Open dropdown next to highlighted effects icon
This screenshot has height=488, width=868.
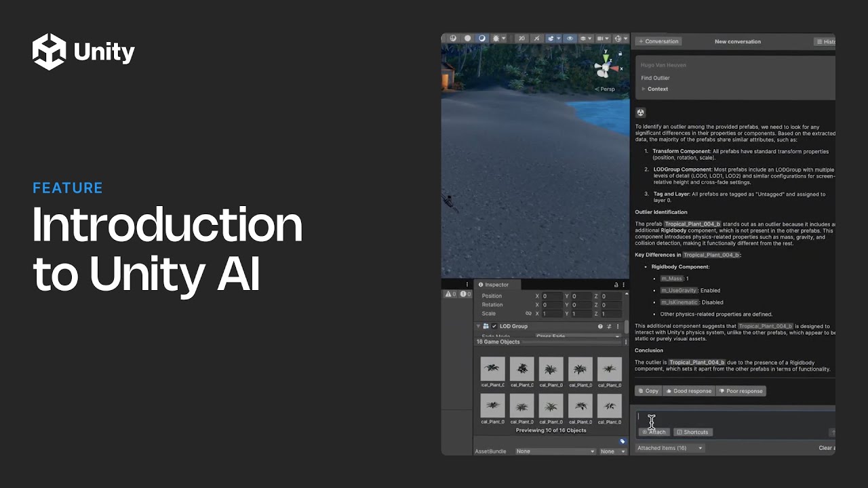point(559,39)
